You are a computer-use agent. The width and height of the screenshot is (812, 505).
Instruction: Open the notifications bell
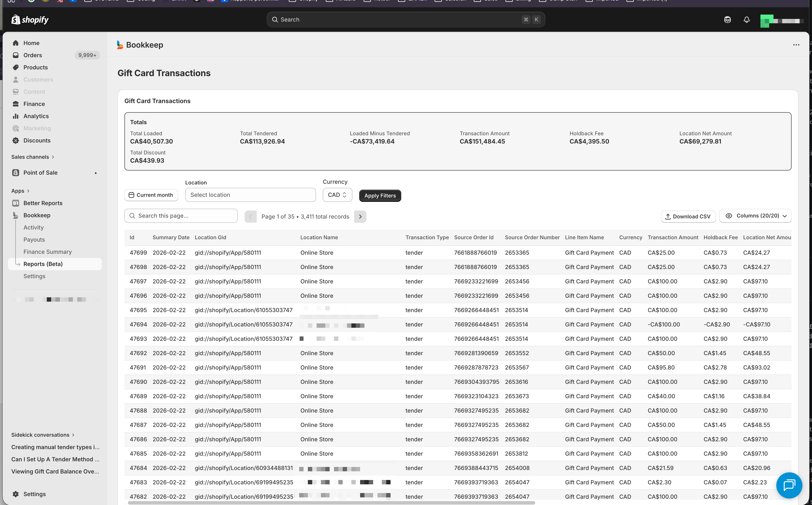point(747,20)
